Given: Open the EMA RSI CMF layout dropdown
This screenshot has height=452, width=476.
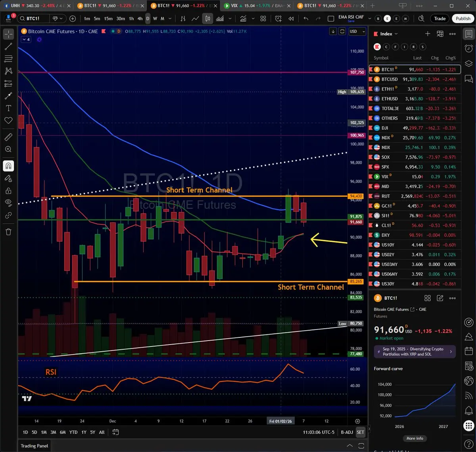Looking at the screenshot, I should coord(370,19).
